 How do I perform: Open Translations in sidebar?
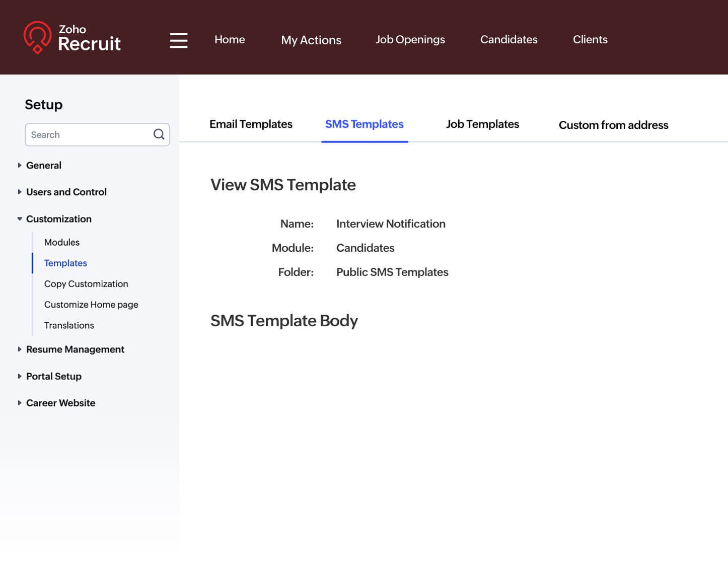tap(69, 325)
